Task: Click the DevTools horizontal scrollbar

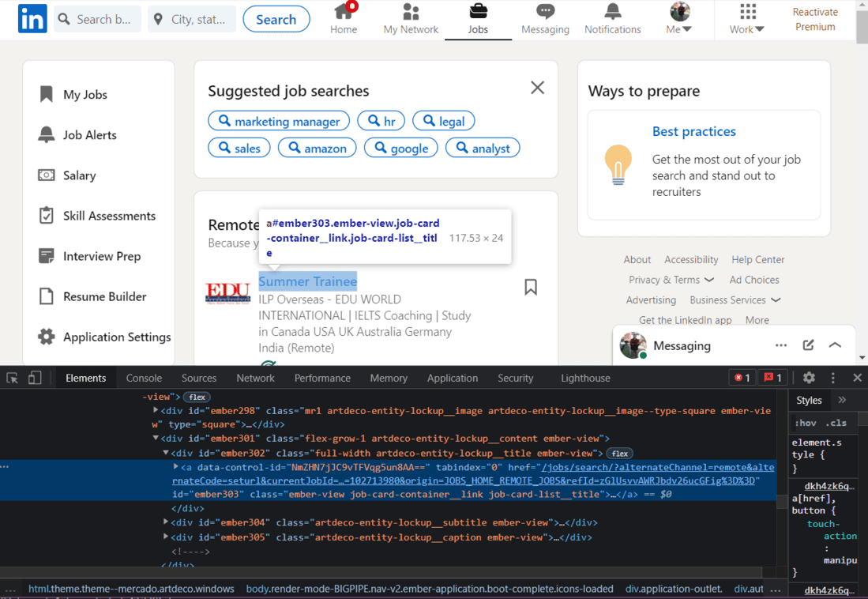Action: pos(381,572)
